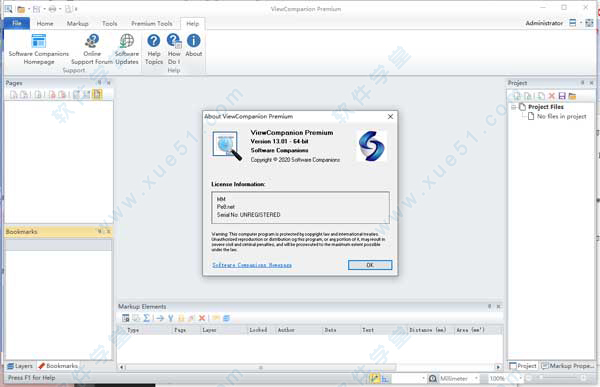Click the Sigma sum icon in Markup Elements
Screen dimensions: 600x387
pyautogui.click(x=147, y=318)
